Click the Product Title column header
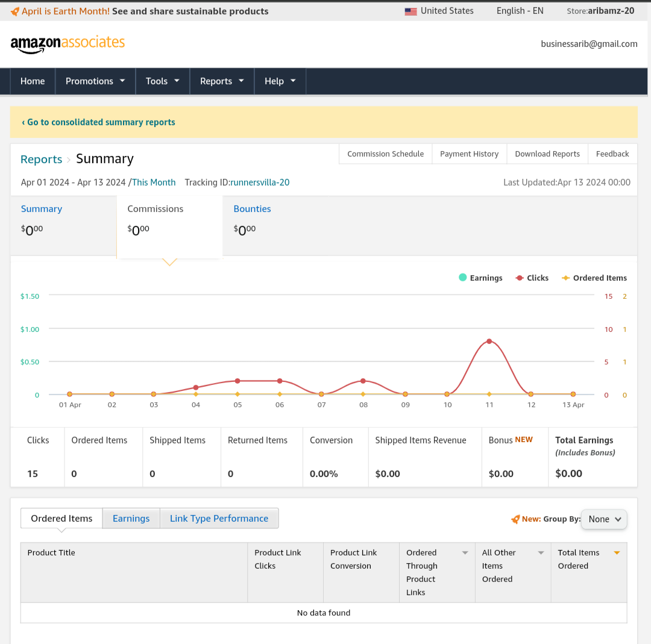651x644 pixels. (134, 573)
